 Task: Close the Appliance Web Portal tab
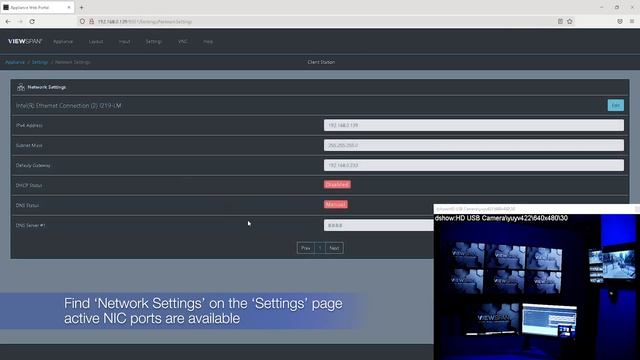tap(69, 7)
